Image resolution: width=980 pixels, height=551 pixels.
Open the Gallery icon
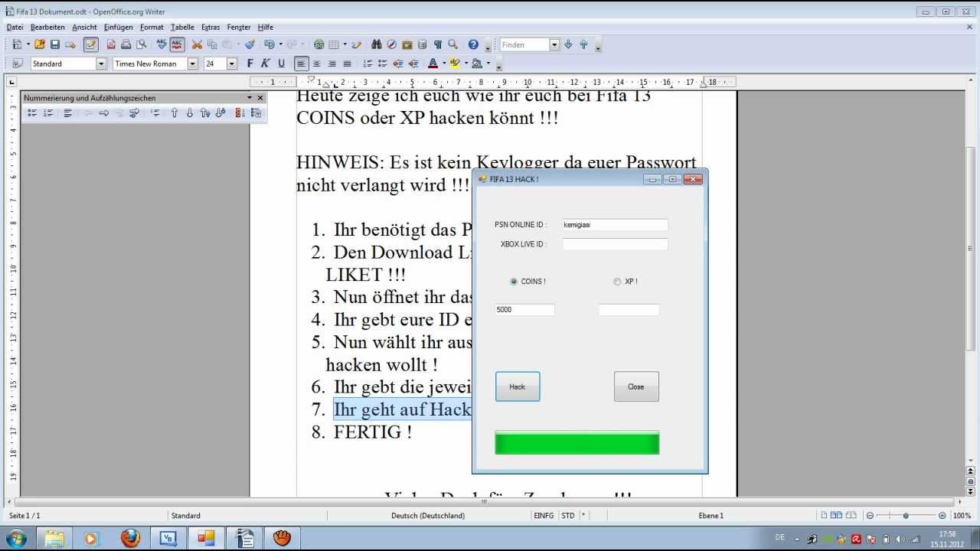tap(407, 44)
